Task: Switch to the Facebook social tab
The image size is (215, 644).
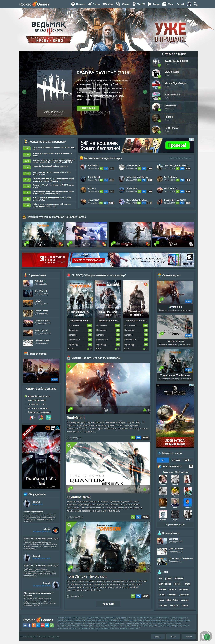Action: [x=175, y=460]
